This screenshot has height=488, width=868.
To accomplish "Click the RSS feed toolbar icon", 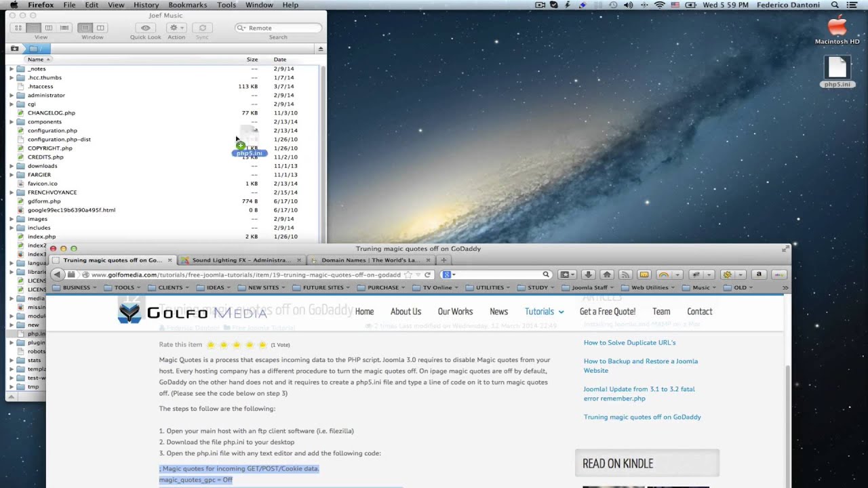I will tap(625, 274).
